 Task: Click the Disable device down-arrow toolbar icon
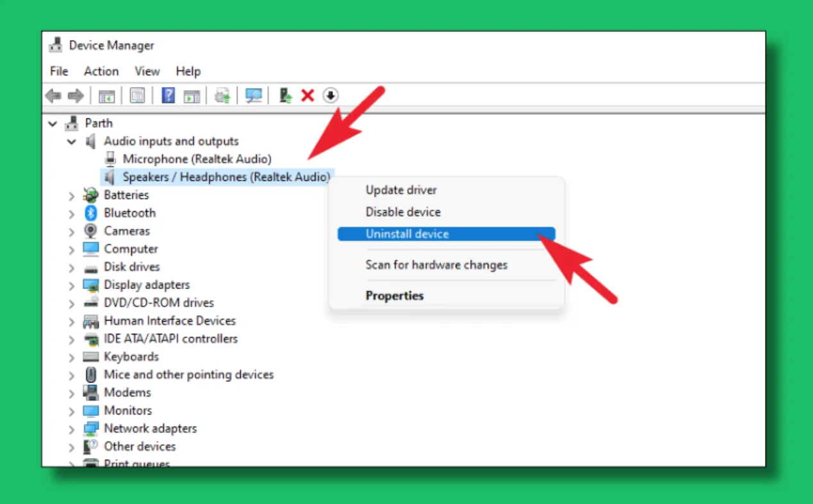coord(331,95)
